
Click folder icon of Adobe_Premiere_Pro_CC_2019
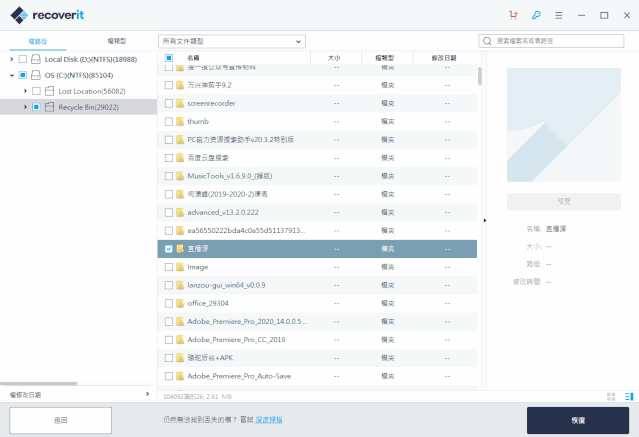pyautogui.click(x=180, y=340)
